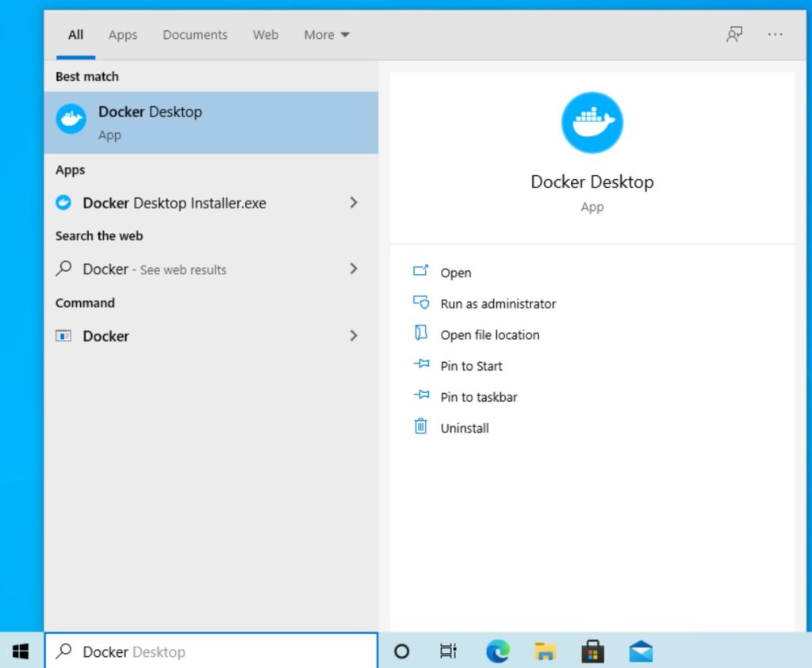812x668 pixels.
Task: Click the Docker Desktop Installer.exe icon
Action: 63,202
